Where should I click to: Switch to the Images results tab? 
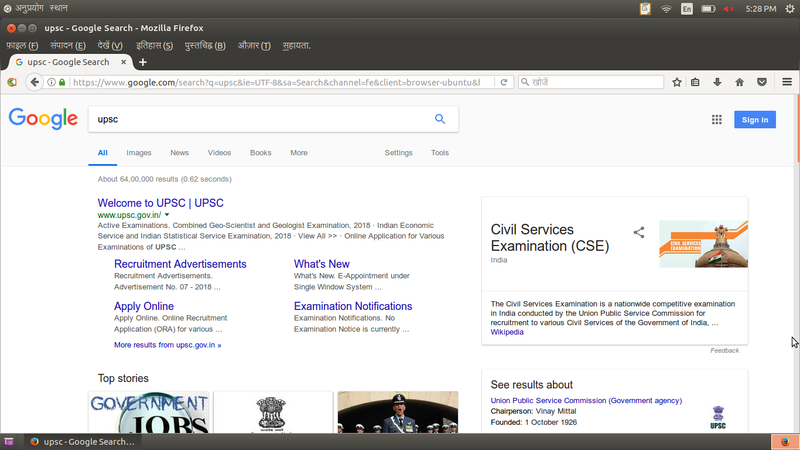139,153
